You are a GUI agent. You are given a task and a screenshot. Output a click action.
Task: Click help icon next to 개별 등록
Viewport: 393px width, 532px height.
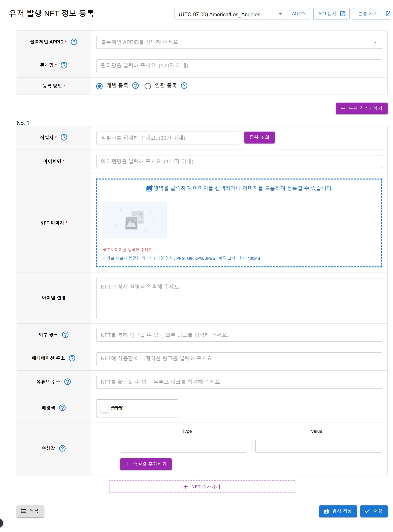coord(136,86)
